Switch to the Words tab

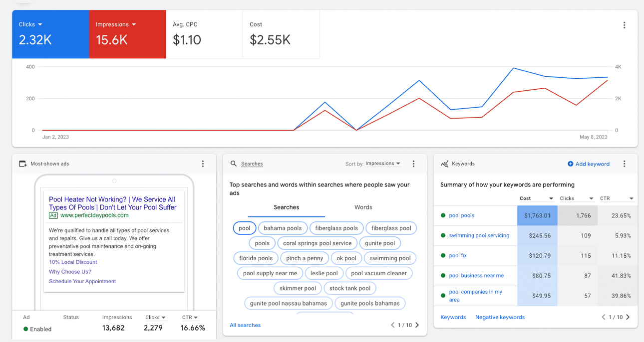(x=363, y=207)
